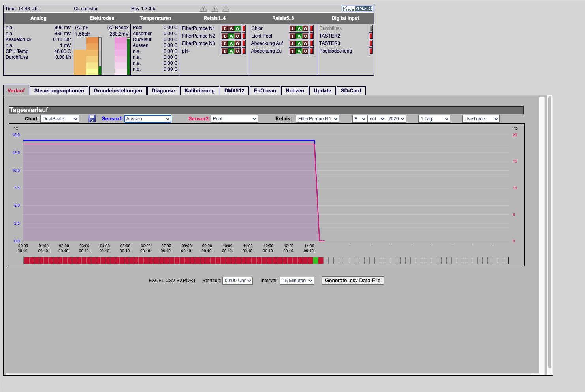Set FilterPumpe N1 relay to I (on)
This screenshot has width=585, height=392.
coord(225,28)
